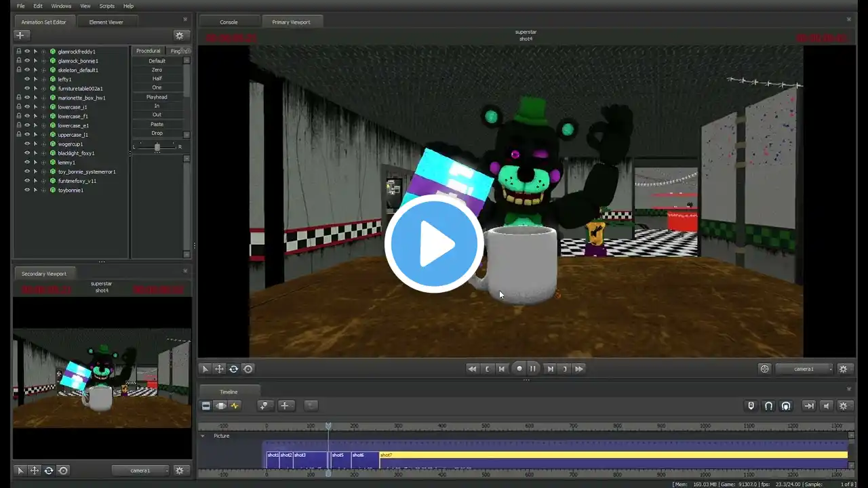This screenshot has height=488, width=868.
Task: Toggle lock on skeleton_default1
Action: (x=18, y=70)
